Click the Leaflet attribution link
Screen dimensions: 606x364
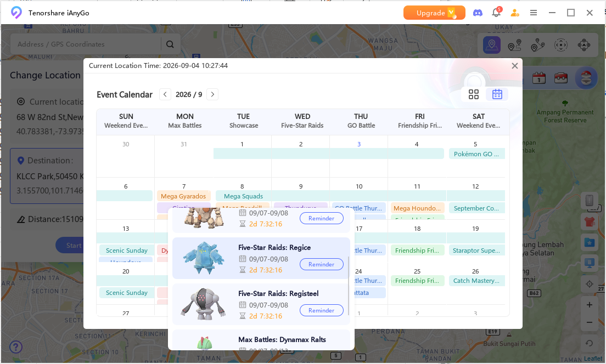(x=593, y=359)
